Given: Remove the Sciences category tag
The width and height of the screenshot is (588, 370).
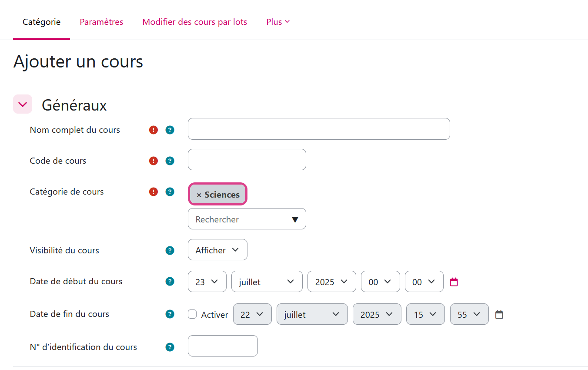Looking at the screenshot, I should pos(199,195).
